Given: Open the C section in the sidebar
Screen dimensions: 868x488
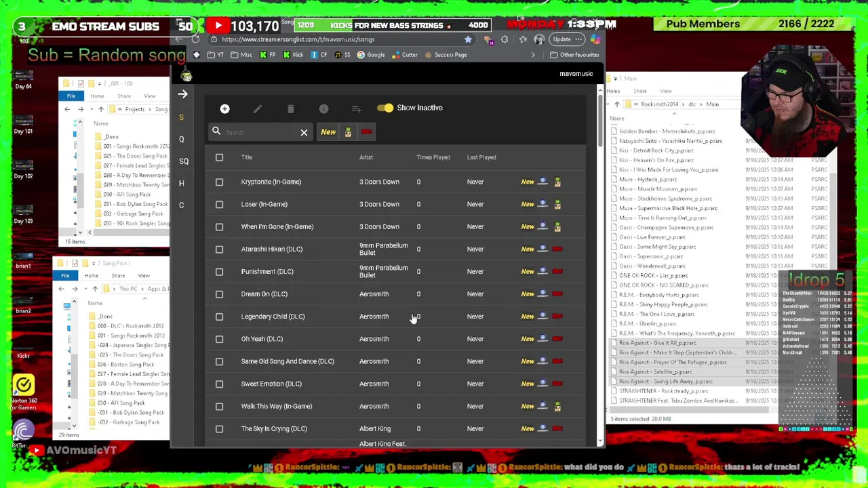Looking at the screenshot, I should coord(181,205).
